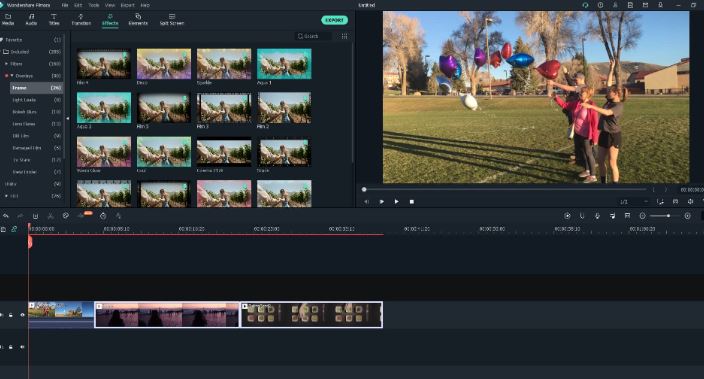Click the timeline zoom out minus icon
704x379 pixels.
(x=642, y=216)
